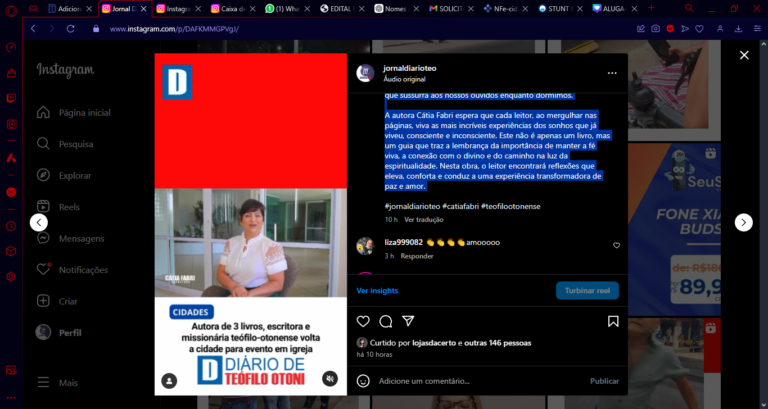
Task: Open browser tab search magnifier
Action: 689,8
